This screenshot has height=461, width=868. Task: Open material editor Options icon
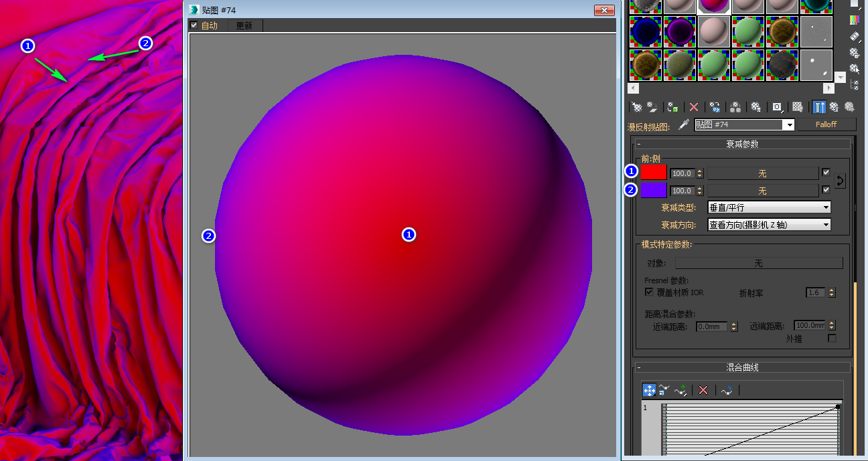854,53
